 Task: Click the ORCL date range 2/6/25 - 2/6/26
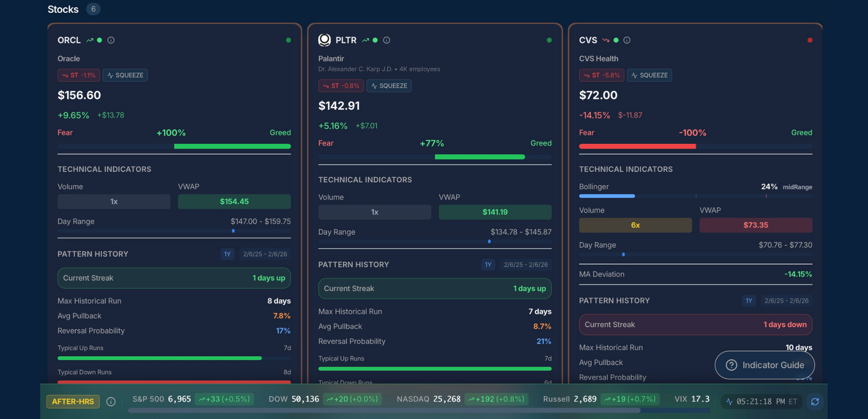265,254
